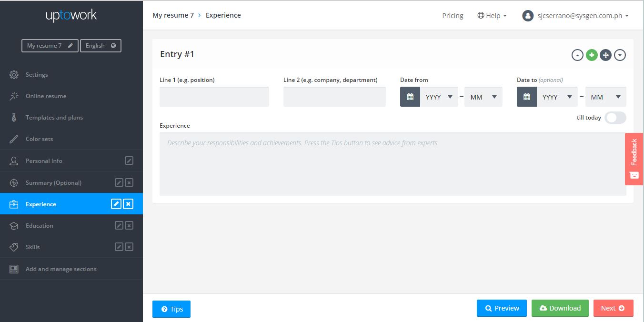Remove the Summary section with X icon

click(x=129, y=183)
